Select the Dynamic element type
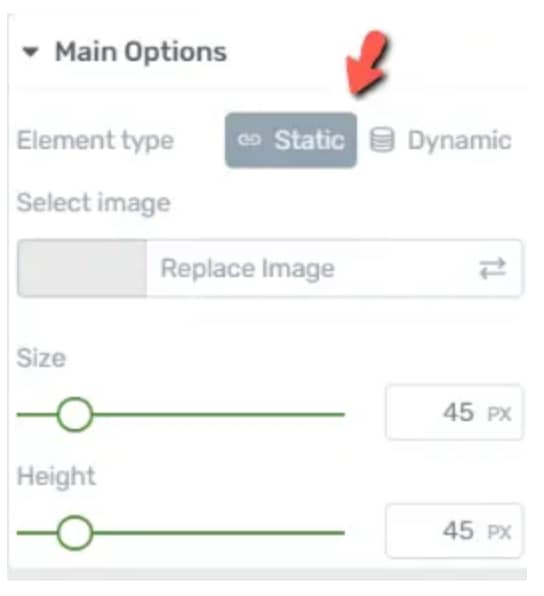The width and height of the screenshot is (544, 596). pyautogui.click(x=441, y=140)
